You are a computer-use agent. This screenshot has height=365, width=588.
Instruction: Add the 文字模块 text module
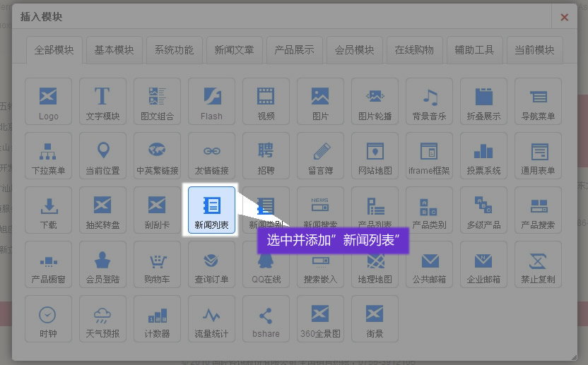click(102, 101)
